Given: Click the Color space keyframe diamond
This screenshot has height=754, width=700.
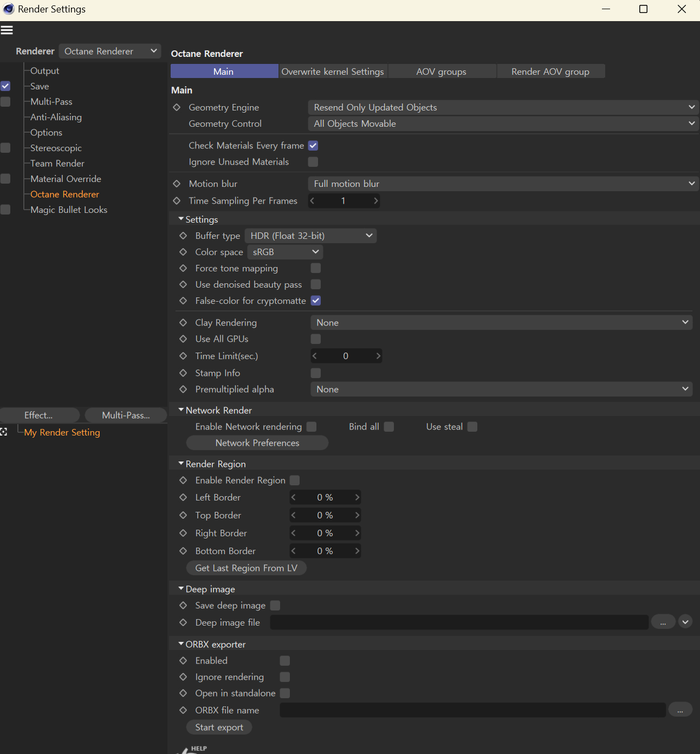Looking at the screenshot, I should pyautogui.click(x=183, y=252).
